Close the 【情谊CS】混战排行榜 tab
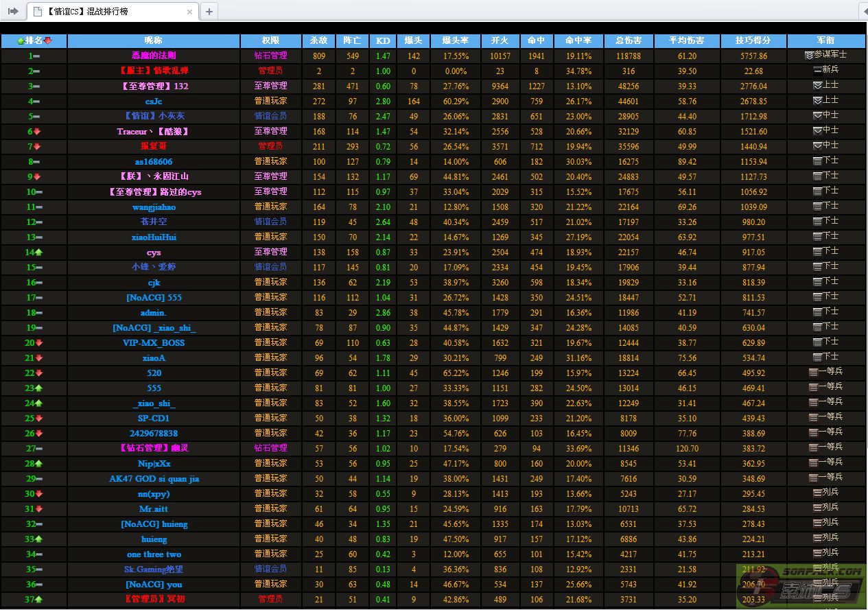The image size is (868, 610). click(x=190, y=12)
